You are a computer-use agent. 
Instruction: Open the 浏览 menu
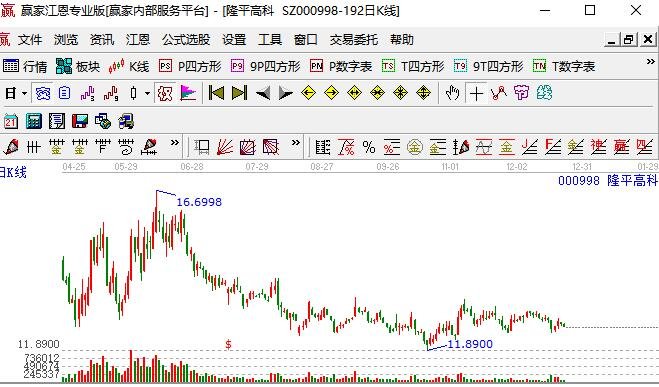66,40
